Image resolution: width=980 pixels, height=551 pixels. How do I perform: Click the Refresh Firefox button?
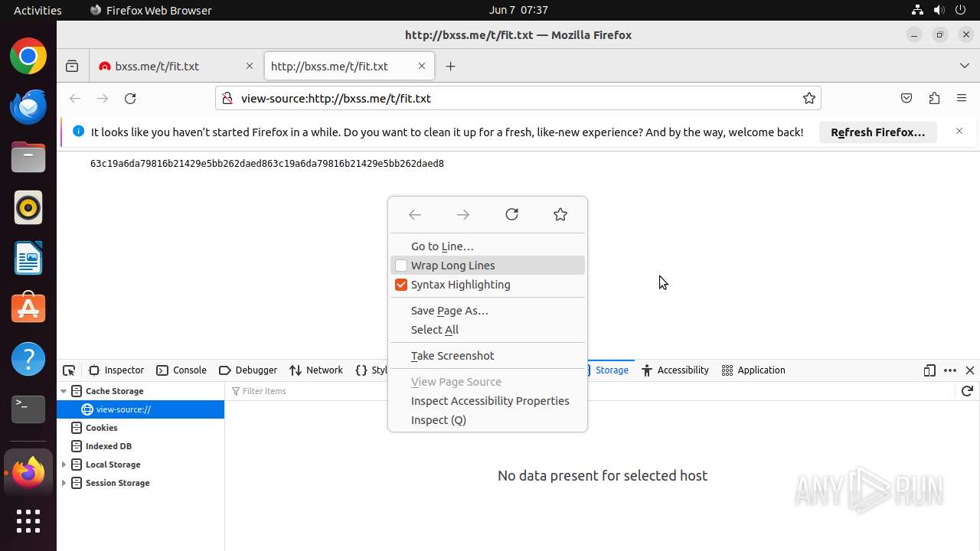pyautogui.click(x=878, y=132)
